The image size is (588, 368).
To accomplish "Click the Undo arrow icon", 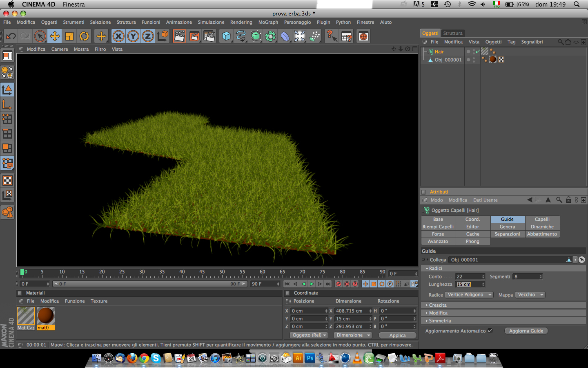I will 11,36.
